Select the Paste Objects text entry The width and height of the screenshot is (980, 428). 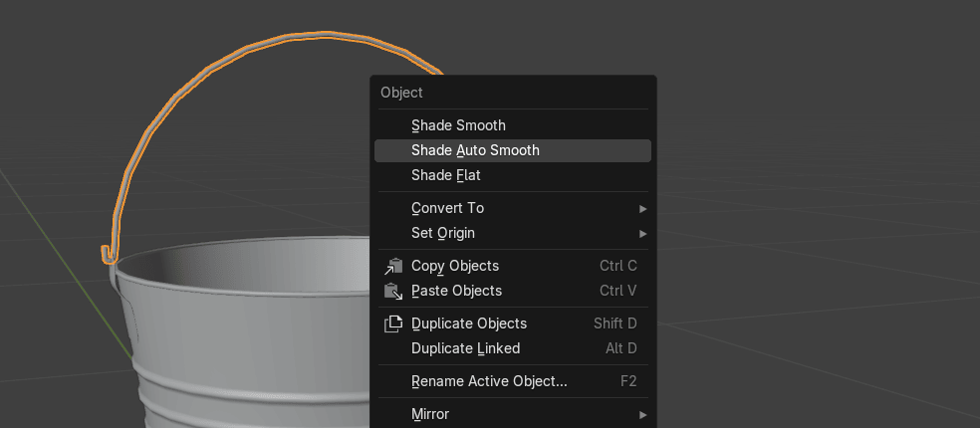coord(456,291)
